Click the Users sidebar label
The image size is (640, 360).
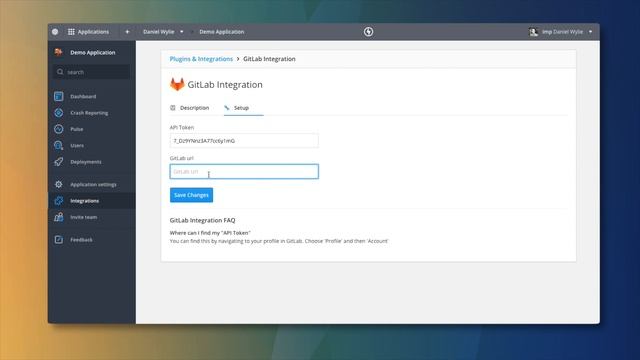pos(77,145)
